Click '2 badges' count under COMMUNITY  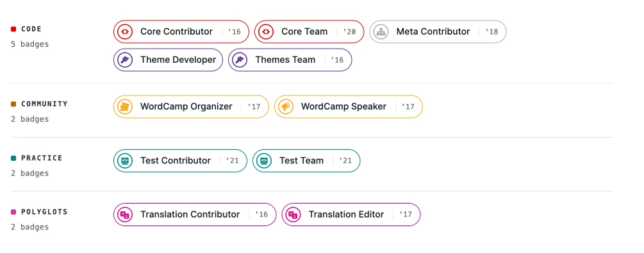pyautogui.click(x=29, y=119)
